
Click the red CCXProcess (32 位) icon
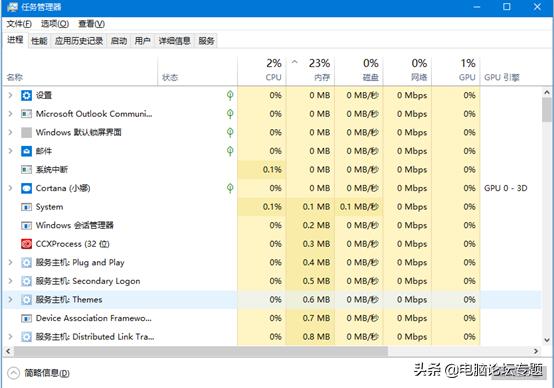[x=26, y=244]
